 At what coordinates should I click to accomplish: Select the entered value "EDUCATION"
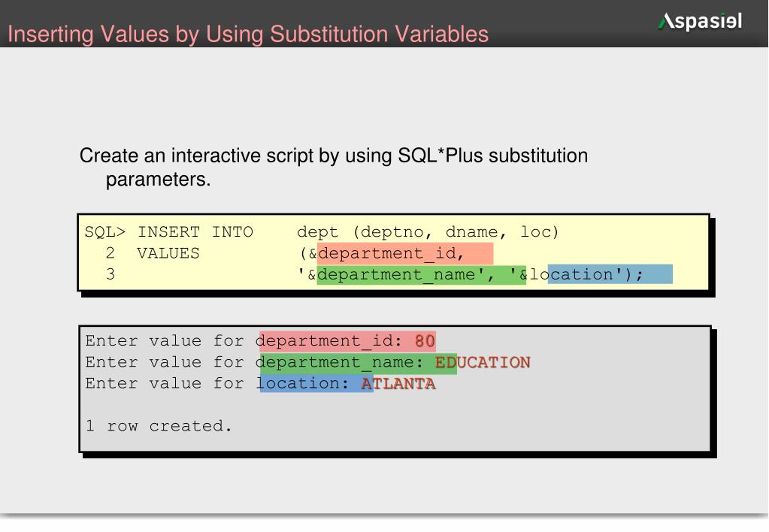point(483,363)
